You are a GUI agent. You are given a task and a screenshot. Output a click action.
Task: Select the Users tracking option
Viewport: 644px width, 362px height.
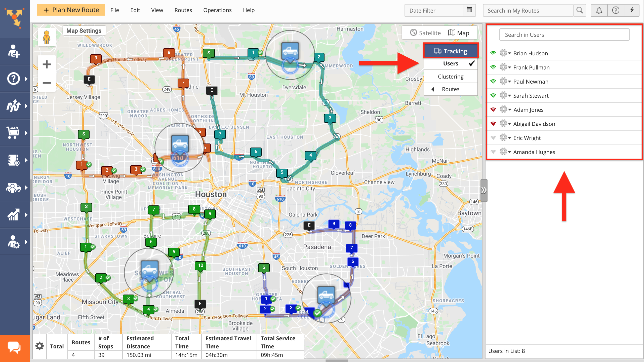(x=451, y=63)
